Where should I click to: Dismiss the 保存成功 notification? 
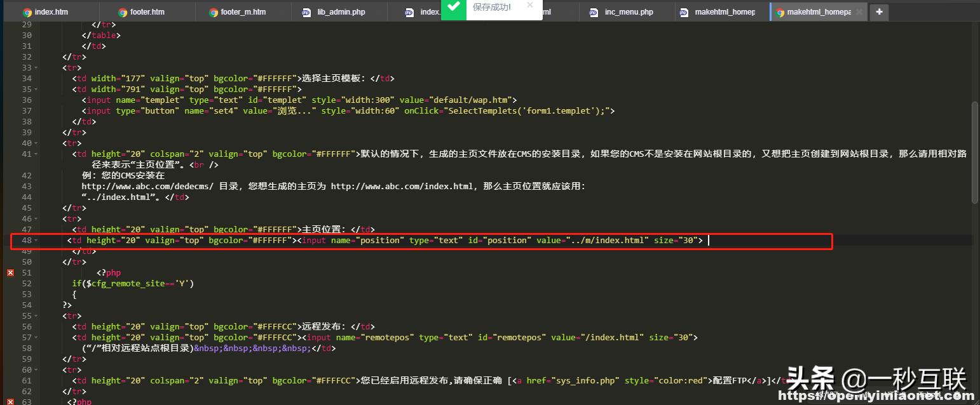(x=531, y=6)
